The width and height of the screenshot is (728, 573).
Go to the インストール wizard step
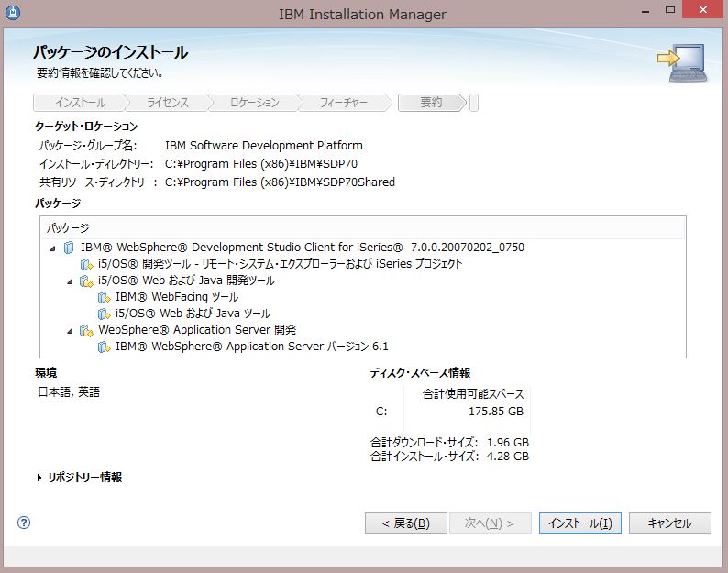point(81,103)
